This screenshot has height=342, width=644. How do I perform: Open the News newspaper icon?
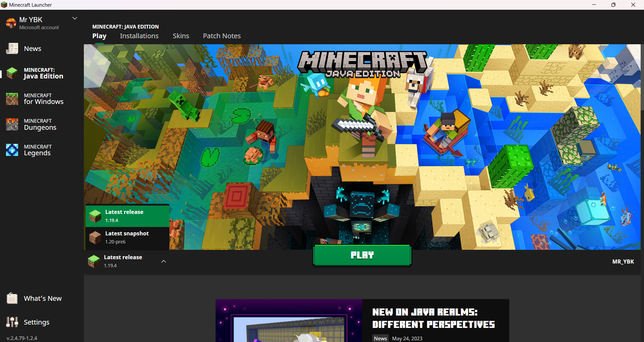(12, 49)
